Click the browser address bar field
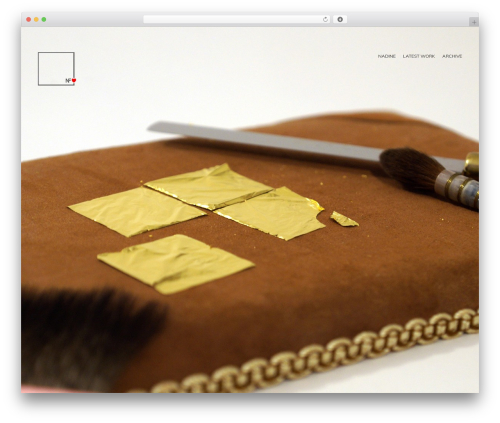The height and width of the screenshot is (423, 500). (x=236, y=19)
